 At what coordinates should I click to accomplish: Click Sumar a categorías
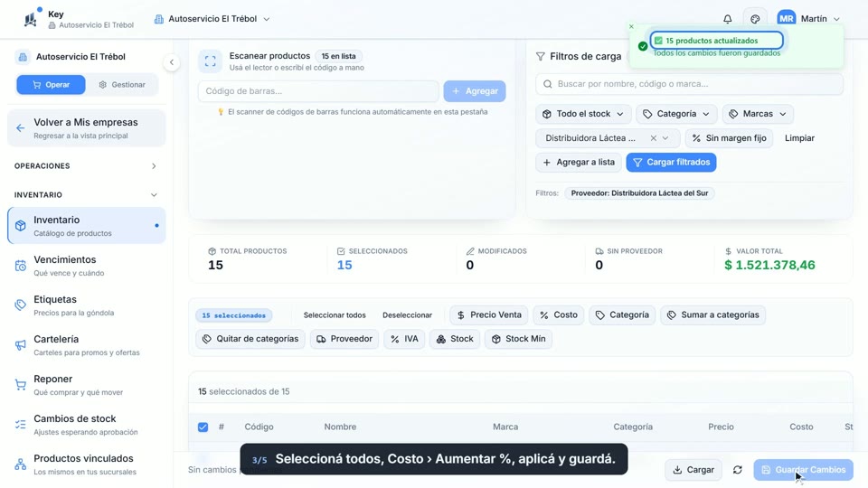coord(713,314)
